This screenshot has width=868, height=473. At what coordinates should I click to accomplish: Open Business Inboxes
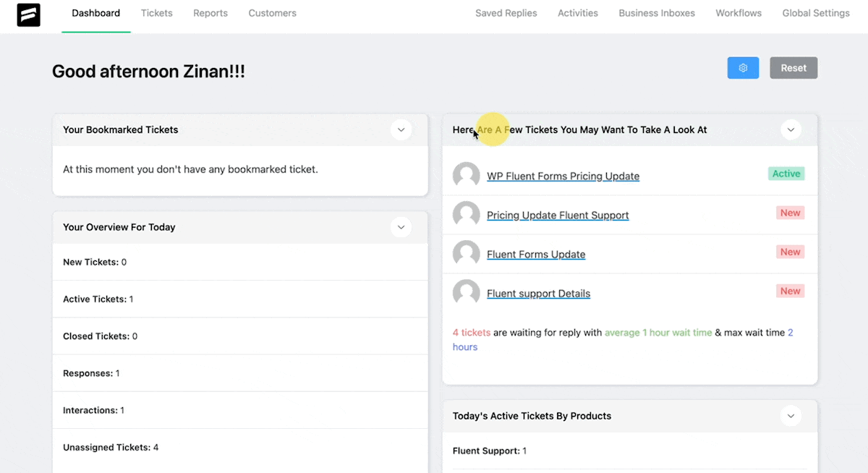(x=657, y=13)
